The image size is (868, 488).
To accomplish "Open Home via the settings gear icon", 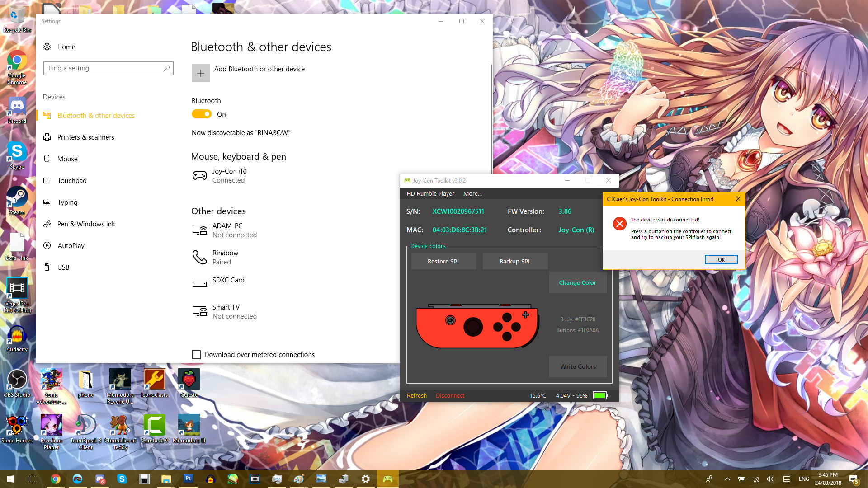I will pyautogui.click(x=47, y=47).
